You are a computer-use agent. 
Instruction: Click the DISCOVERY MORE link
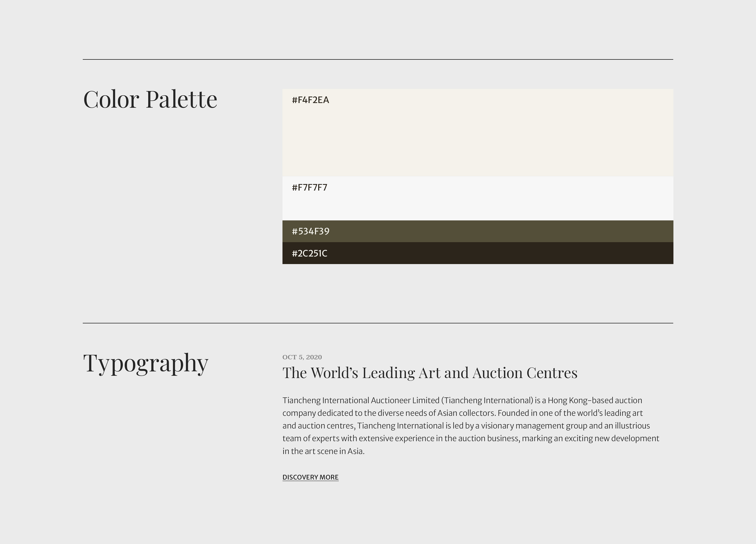[310, 477]
